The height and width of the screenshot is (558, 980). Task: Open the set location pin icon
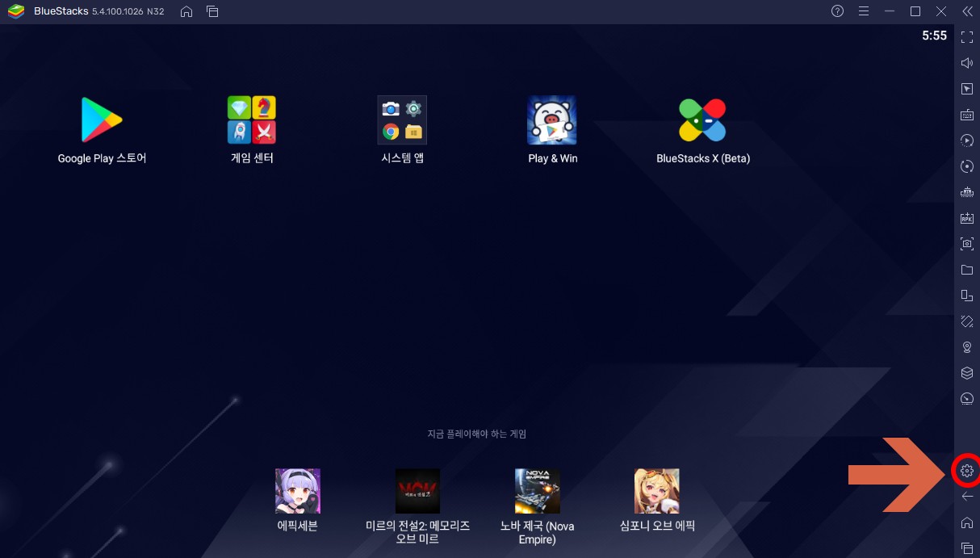(x=967, y=346)
